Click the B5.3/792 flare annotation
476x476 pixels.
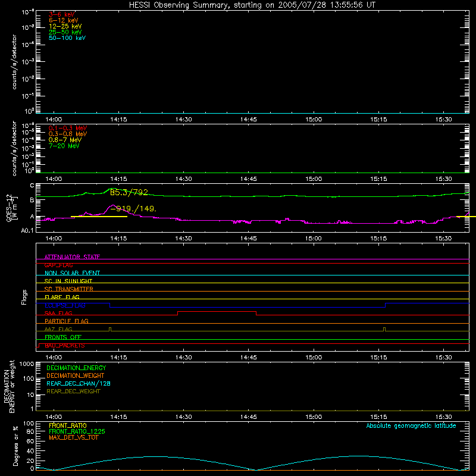(129, 192)
